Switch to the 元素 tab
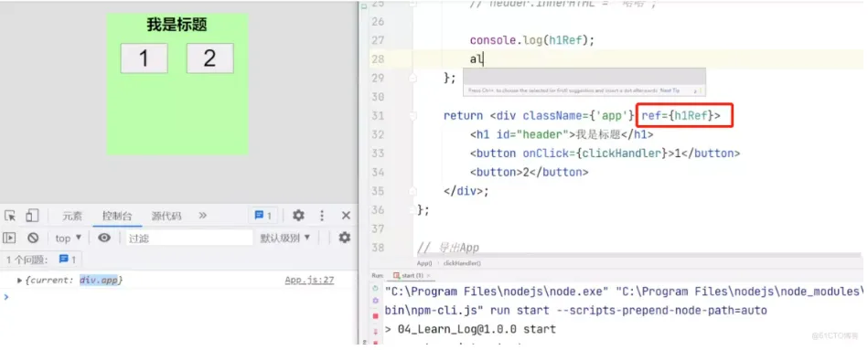Viewport: 868px width, 350px height. (72, 216)
